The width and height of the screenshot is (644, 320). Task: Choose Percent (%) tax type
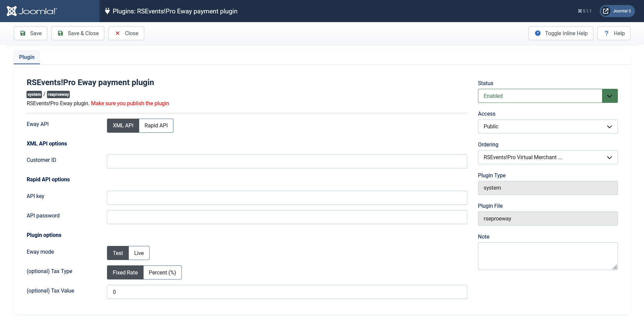(x=162, y=272)
